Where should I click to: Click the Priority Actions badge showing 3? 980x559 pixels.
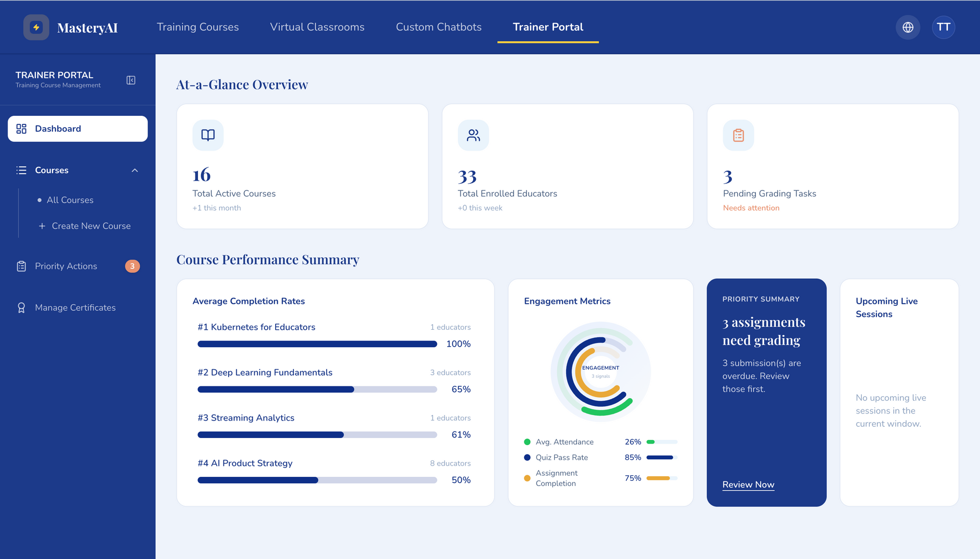pos(132,266)
